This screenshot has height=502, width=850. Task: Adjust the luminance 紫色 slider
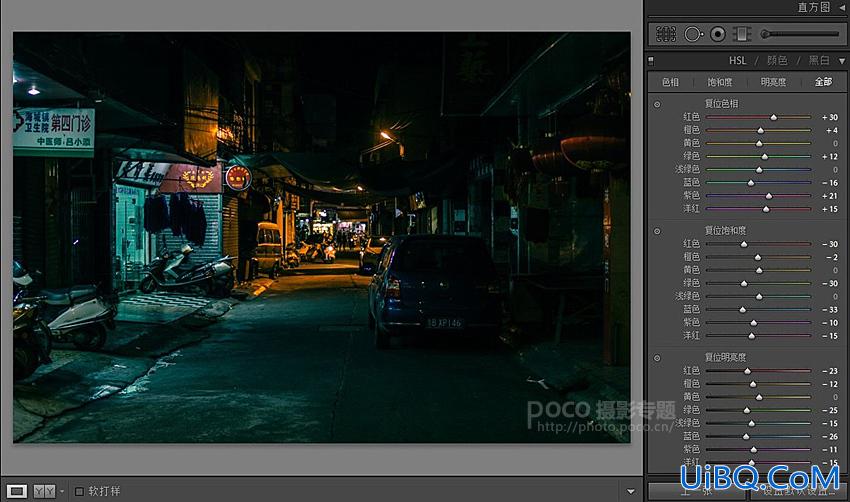[754, 449]
